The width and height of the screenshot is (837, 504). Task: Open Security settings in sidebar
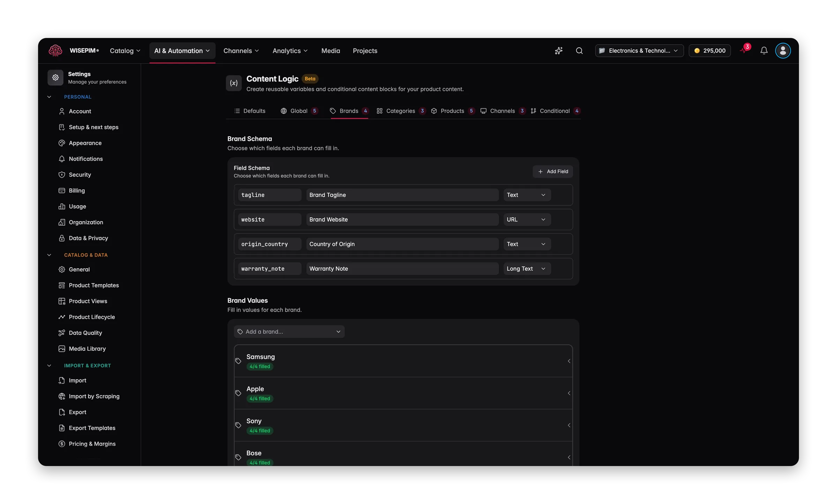pyautogui.click(x=80, y=174)
